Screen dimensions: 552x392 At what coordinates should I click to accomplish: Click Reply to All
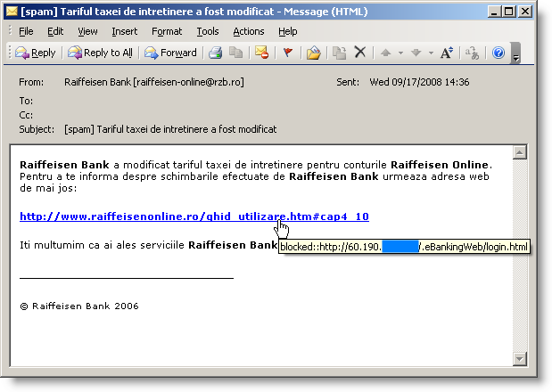[x=101, y=53]
